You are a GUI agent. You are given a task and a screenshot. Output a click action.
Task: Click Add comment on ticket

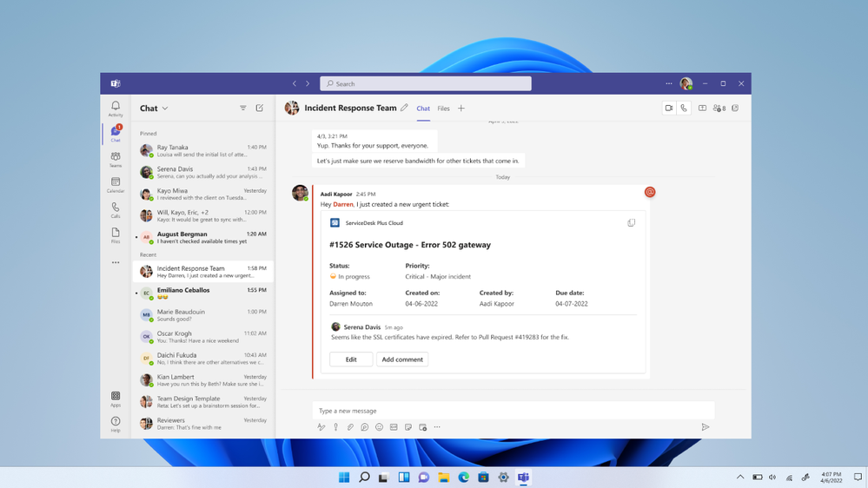tap(402, 359)
